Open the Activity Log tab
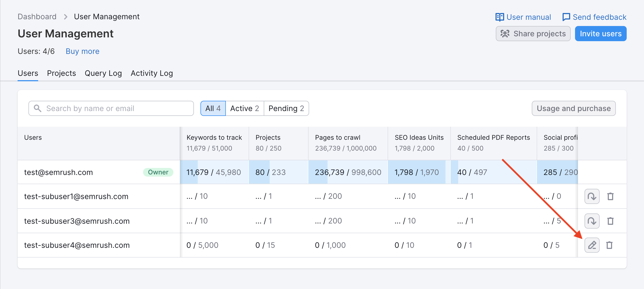 point(152,73)
